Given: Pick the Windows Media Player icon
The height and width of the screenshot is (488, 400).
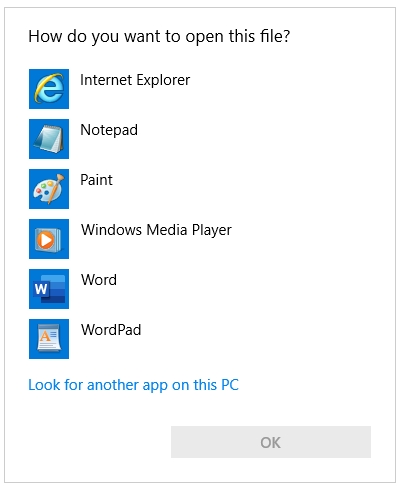Looking at the screenshot, I should (x=49, y=239).
